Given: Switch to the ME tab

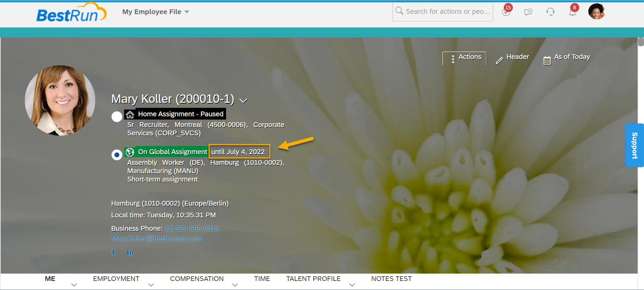Looking at the screenshot, I should pyautogui.click(x=50, y=279).
